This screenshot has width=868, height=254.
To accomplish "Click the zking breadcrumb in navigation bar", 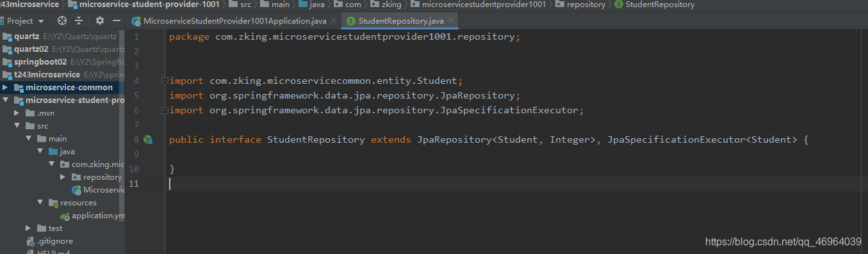I will point(386,4).
